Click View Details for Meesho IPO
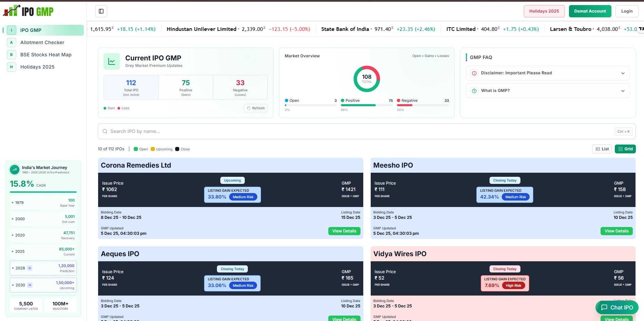 pyautogui.click(x=617, y=231)
